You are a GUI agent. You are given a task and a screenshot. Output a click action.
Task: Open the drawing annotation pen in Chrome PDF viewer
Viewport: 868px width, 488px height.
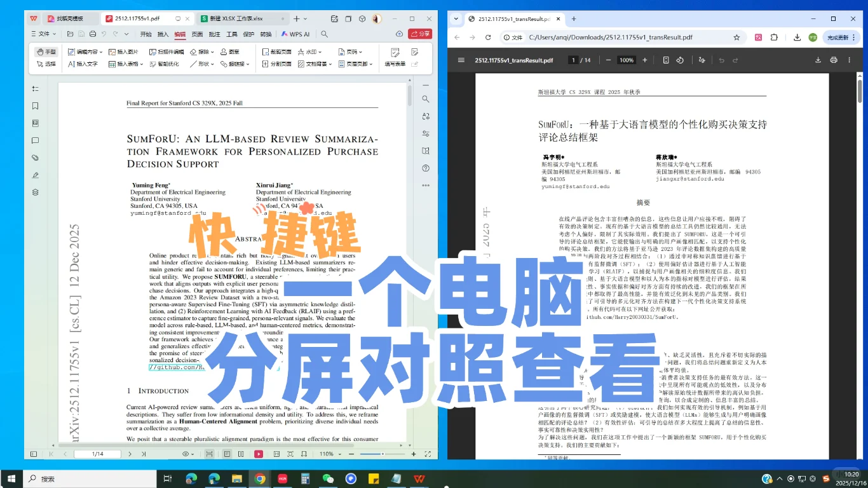701,60
